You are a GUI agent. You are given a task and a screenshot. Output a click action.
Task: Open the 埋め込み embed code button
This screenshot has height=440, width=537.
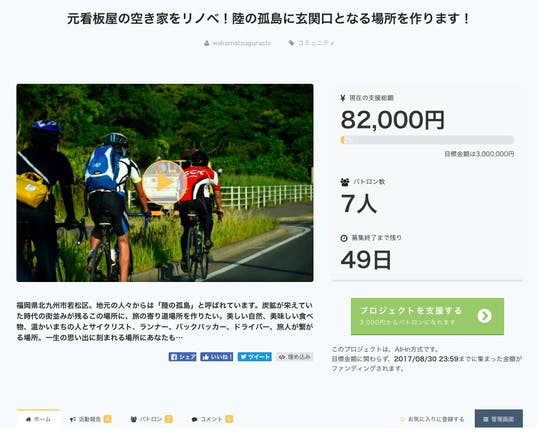(295, 357)
